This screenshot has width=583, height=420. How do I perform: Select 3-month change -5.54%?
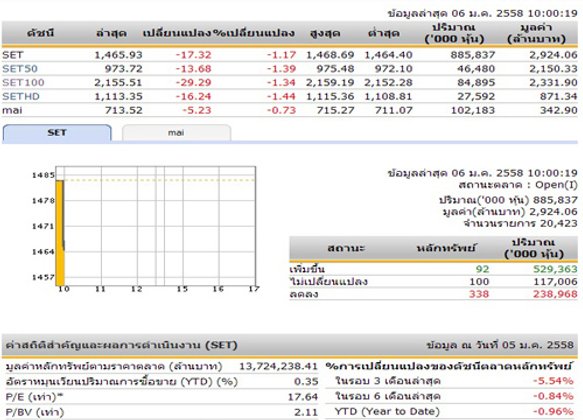tap(553, 381)
